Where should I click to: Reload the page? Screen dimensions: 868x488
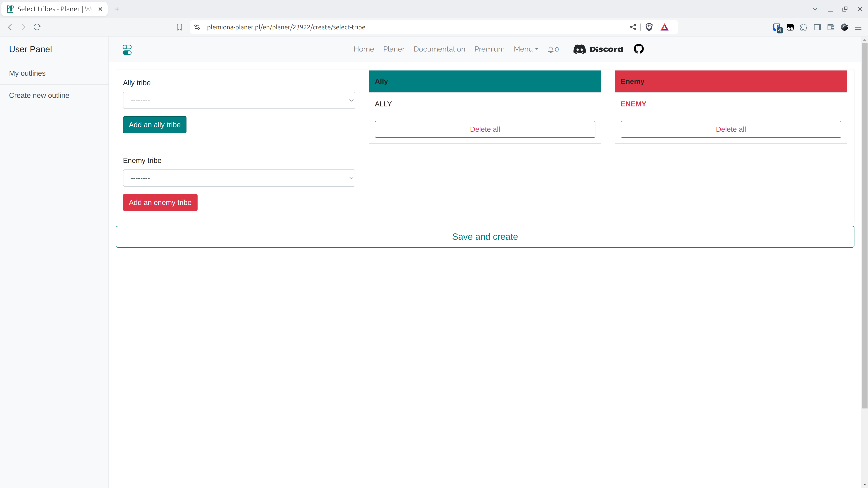click(37, 27)
